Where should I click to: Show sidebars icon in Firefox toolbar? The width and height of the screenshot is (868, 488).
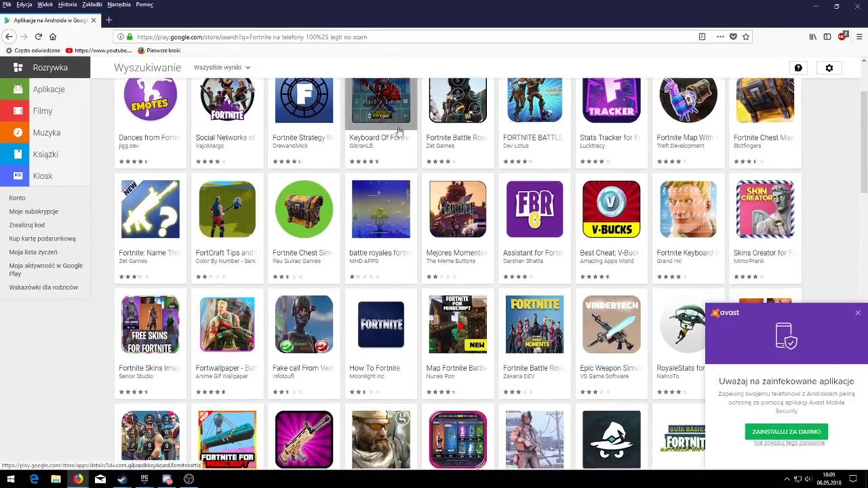pos(827,37)
